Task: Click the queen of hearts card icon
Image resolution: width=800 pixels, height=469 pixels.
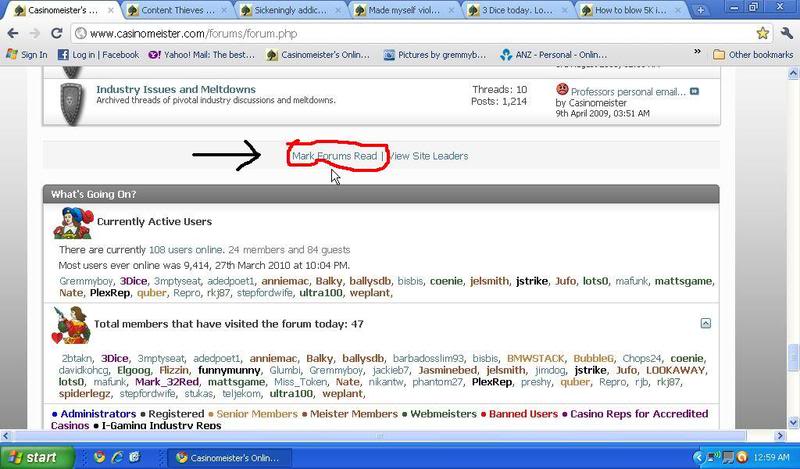Action: coord(71,325)
